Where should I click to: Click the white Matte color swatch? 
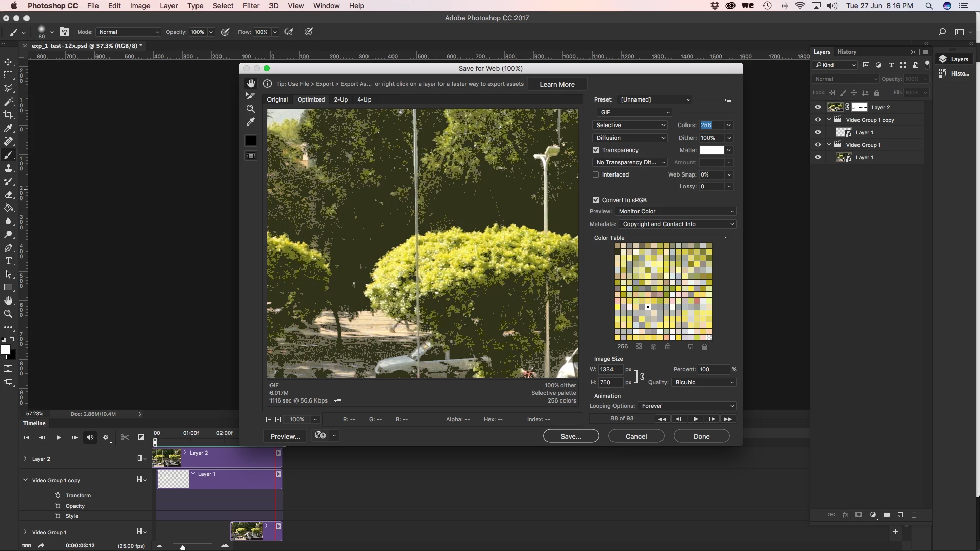[712, 150]
